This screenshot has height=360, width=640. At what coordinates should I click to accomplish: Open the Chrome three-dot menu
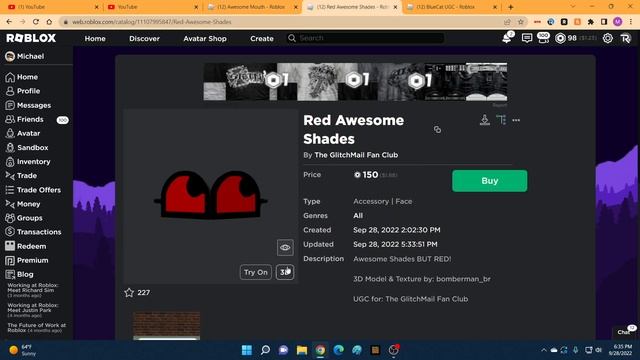tap(631, 22)
